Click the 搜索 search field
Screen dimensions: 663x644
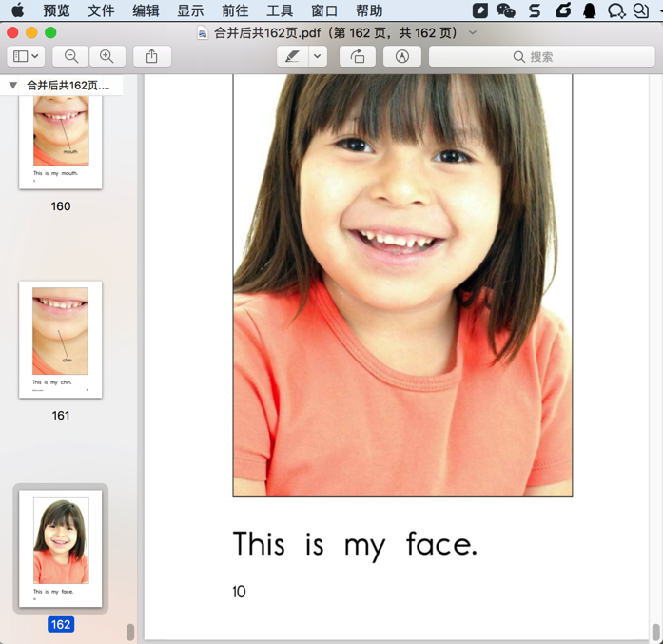tap(541, 57)
